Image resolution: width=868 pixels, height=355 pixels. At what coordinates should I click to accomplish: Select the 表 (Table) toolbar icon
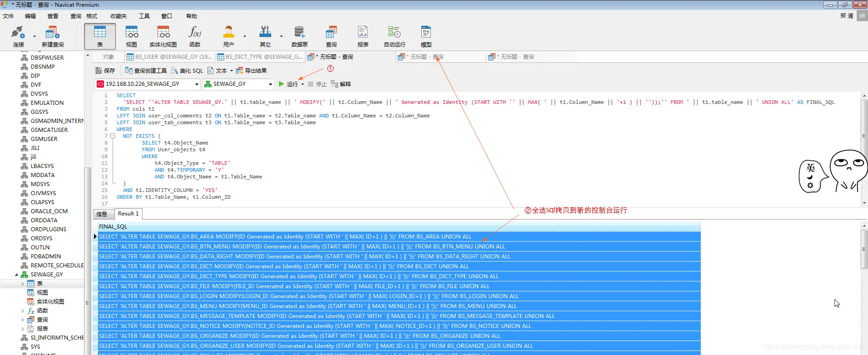[x=100, y=36]
